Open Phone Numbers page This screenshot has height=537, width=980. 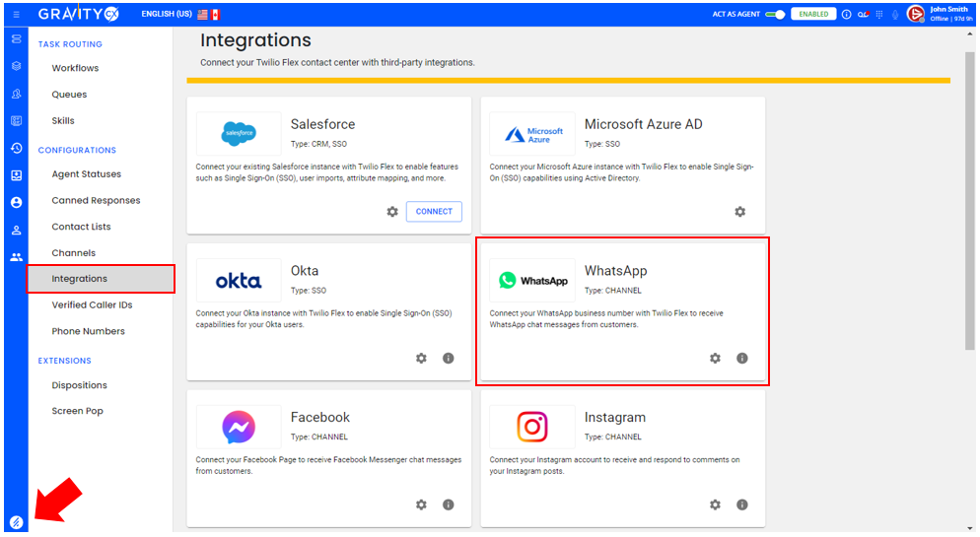coord(88,331)
